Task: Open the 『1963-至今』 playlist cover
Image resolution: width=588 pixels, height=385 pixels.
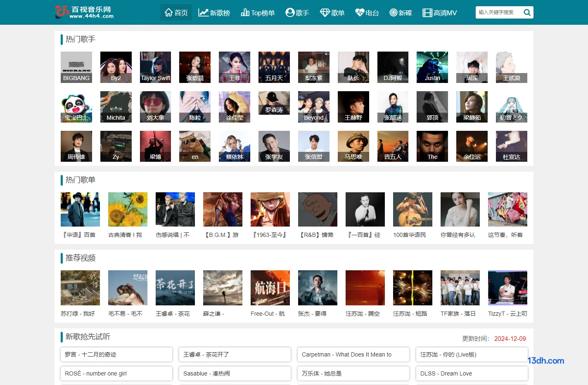Action: 270,209
